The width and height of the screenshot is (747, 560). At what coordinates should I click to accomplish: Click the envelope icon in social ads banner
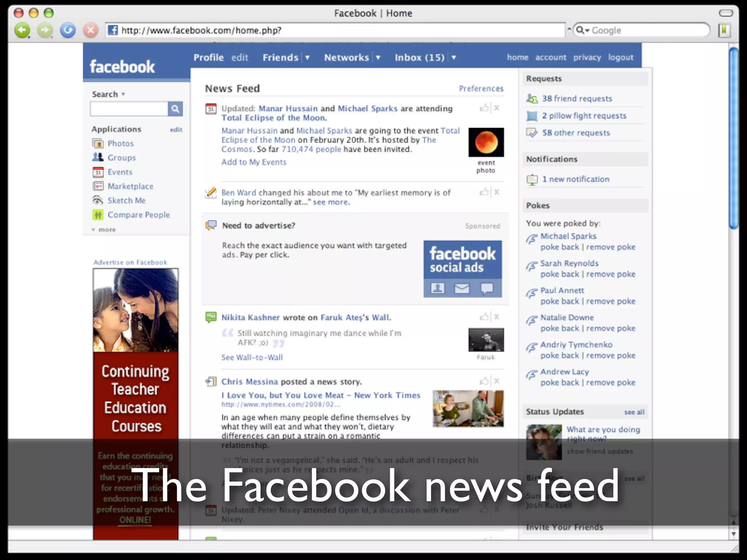(462, 288)
